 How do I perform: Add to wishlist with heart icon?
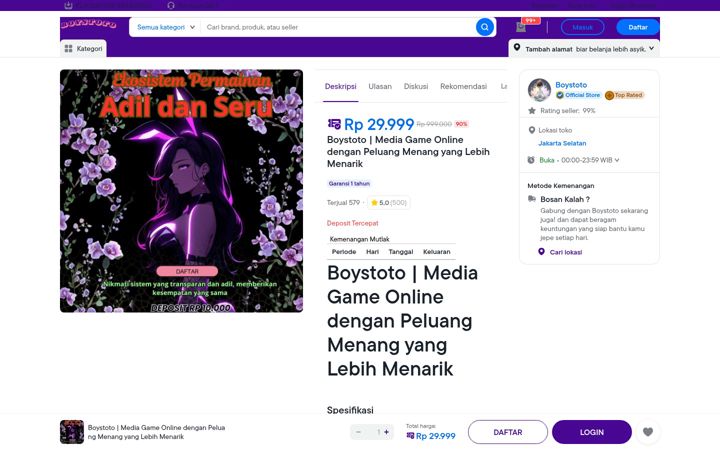[648, 432]
